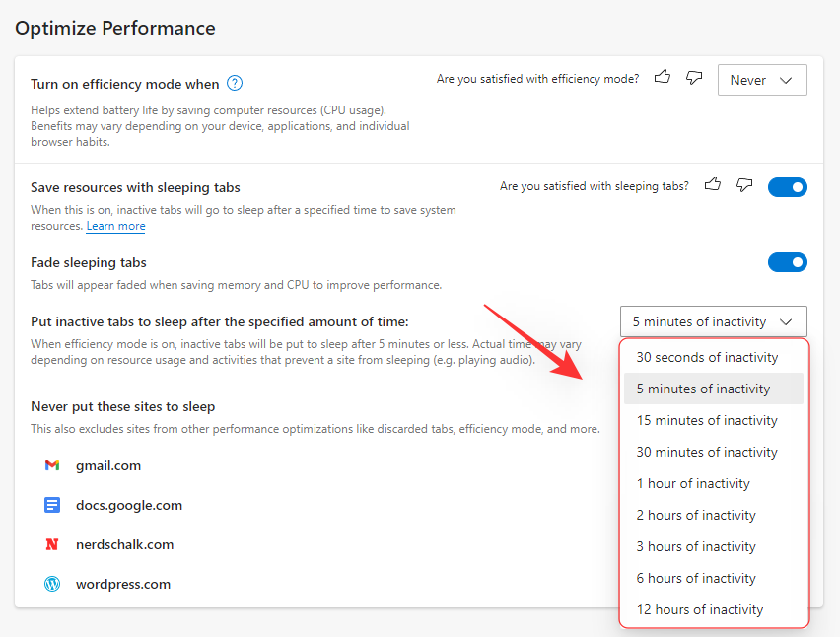
Task: Open the Never efficiency mode dropdown
Action: click(x=762, y=80)
